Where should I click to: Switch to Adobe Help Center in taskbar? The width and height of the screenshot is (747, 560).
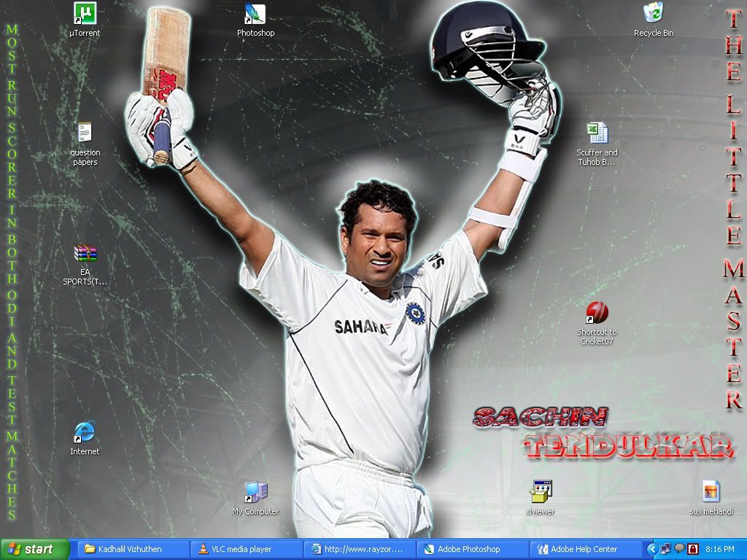pos(586,549)
